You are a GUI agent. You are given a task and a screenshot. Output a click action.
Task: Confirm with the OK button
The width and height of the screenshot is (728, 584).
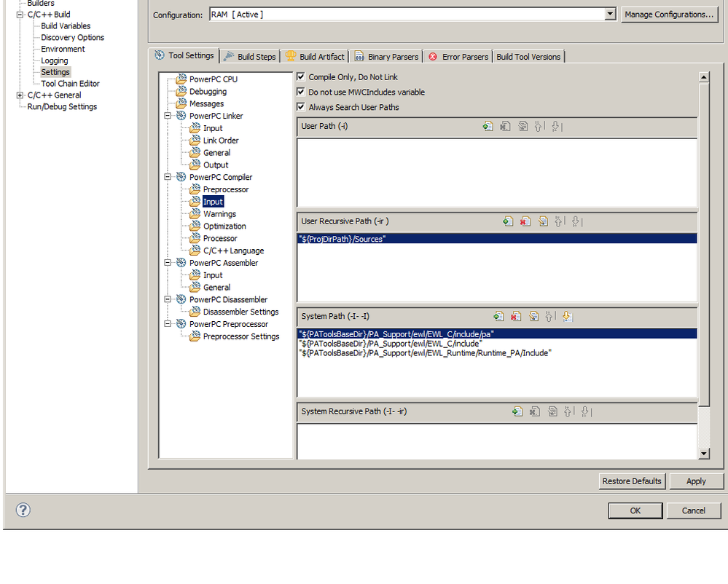click(x=635, y=510)
